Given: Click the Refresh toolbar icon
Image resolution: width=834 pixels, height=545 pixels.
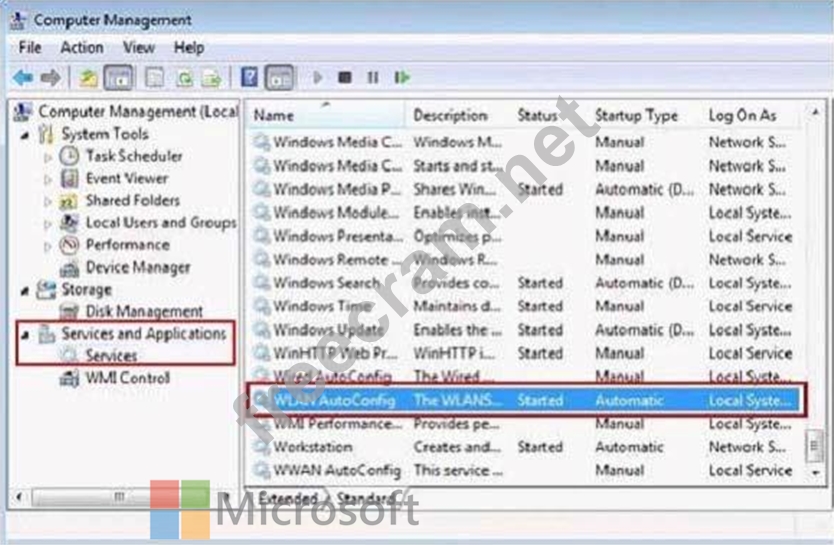Looking at the screenshot, I should click(184, 78).
